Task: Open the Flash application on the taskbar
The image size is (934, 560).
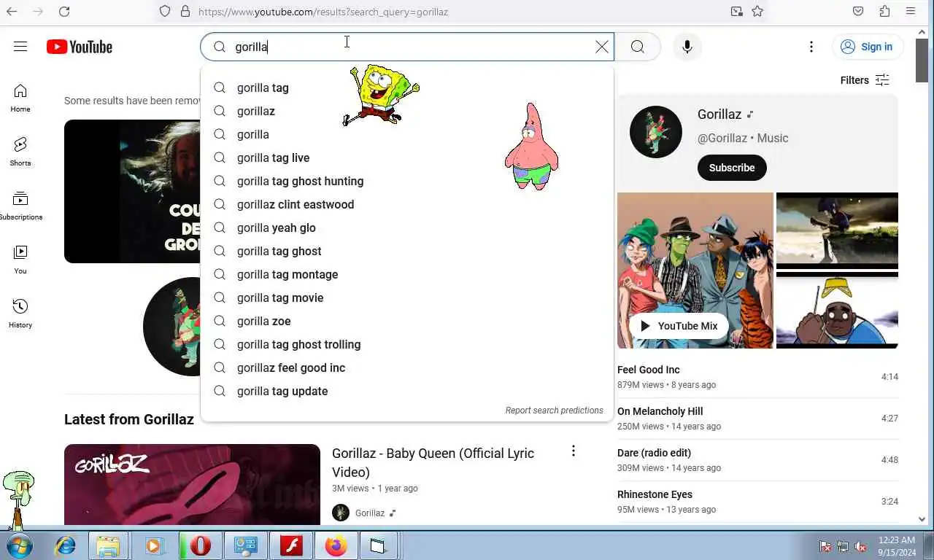Action: [x=290, y=545]
